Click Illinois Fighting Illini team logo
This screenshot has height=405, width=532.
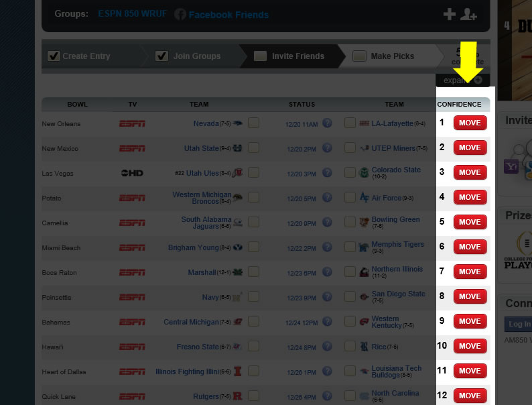(238, 371)
